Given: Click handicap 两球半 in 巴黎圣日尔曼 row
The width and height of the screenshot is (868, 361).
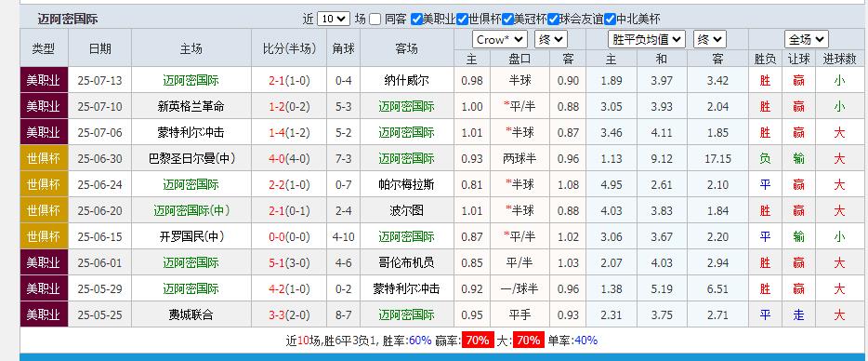Looking at the screenshot, I should [519, 158].
